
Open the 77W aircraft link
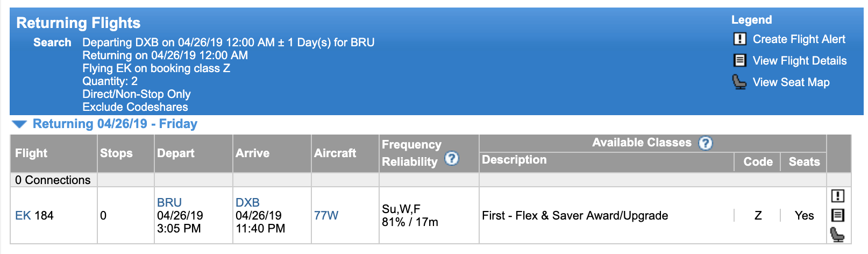coord(326,216)
